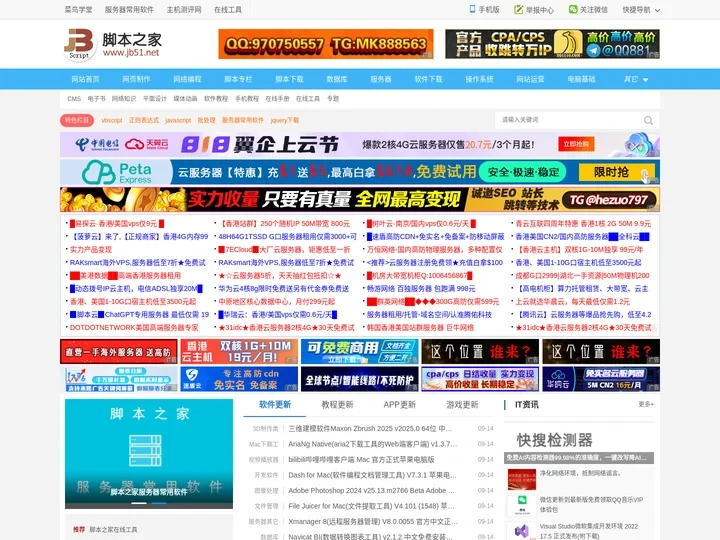Viewport: 720px width, 540px height.
Task: Open the Maxon Zbrush 2025 software entry
Action: click(370, 428)
